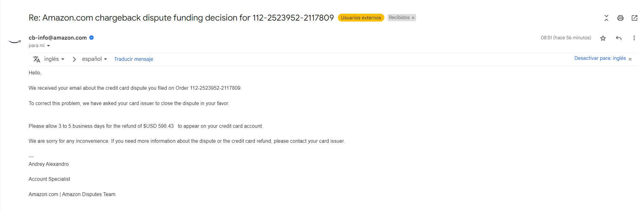Click the translate language icon
The image size is (644, 211).
coord(36,59)
